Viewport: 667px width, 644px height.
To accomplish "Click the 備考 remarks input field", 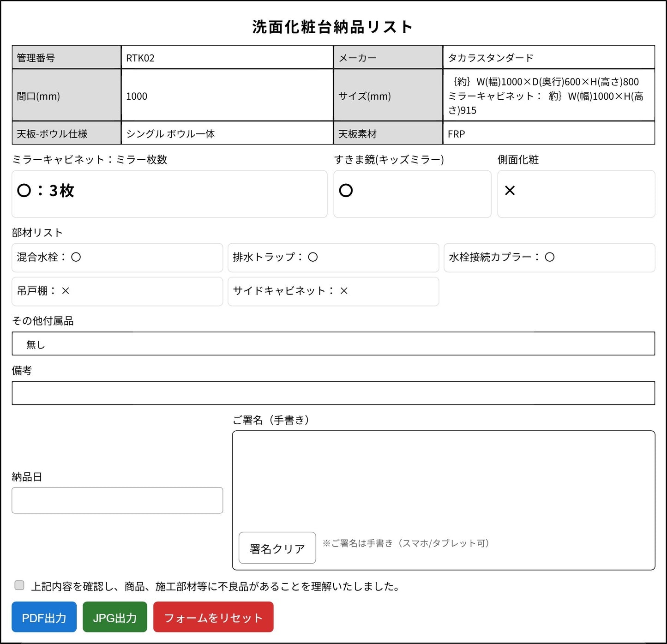I will click(x=333, y=393).
